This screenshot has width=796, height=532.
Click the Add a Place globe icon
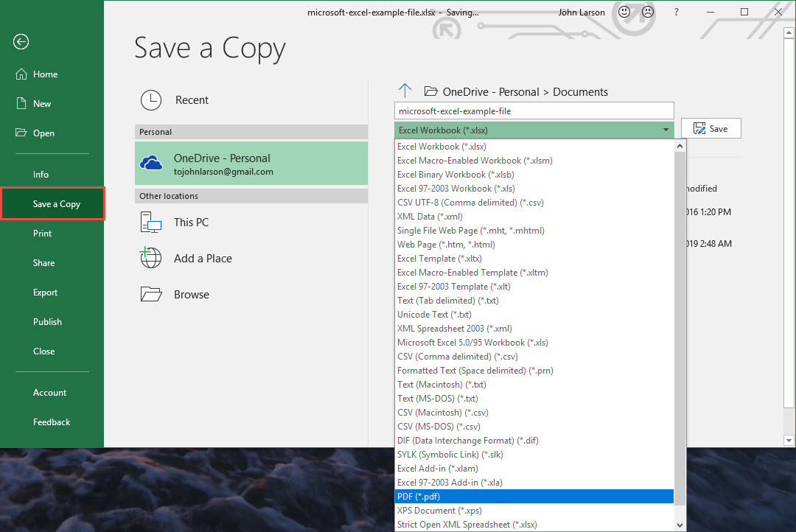click(151, 259)
